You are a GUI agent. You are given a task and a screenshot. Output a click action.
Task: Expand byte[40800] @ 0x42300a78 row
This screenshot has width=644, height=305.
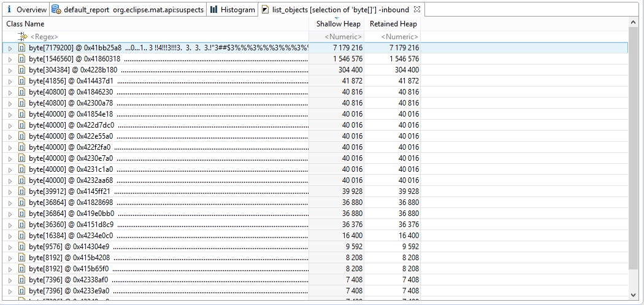10,103
